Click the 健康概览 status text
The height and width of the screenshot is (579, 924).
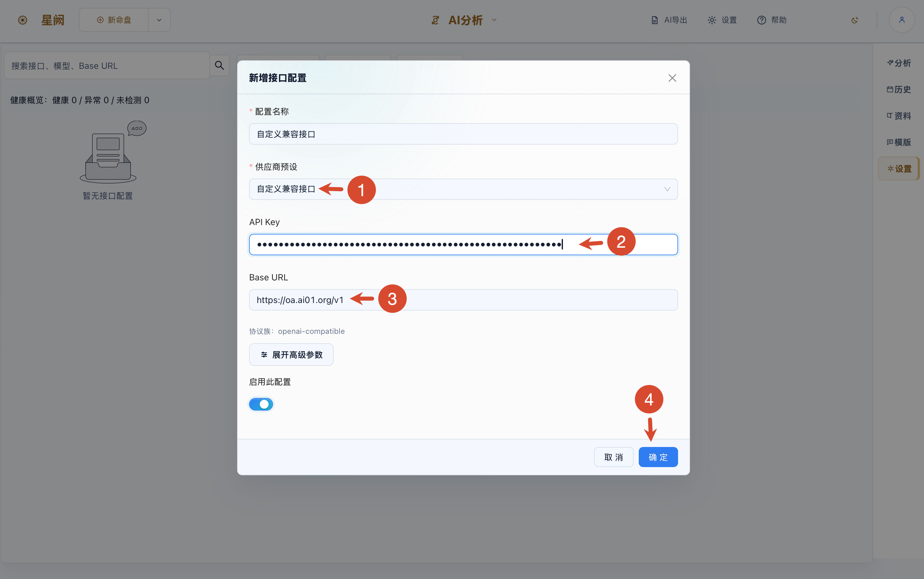pyautogui.click(x=80, y=100)
